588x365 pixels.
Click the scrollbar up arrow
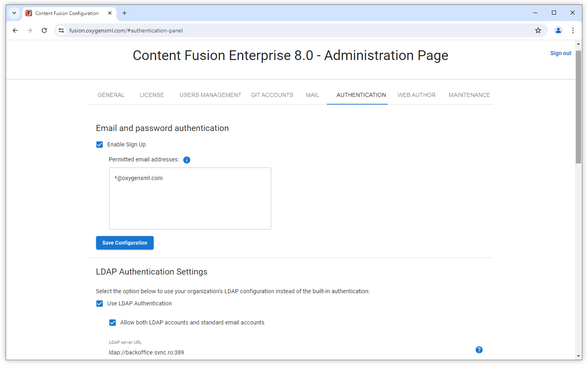[x=579, y=44]
